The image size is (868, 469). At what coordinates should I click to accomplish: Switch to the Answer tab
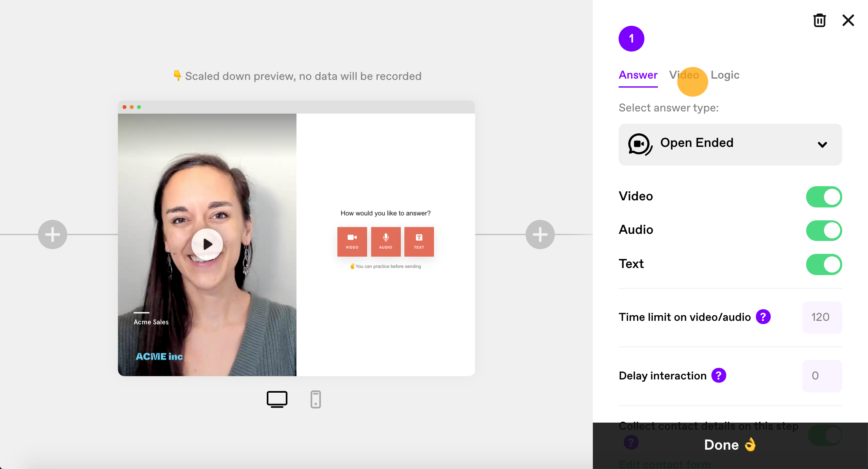[638, 75]
